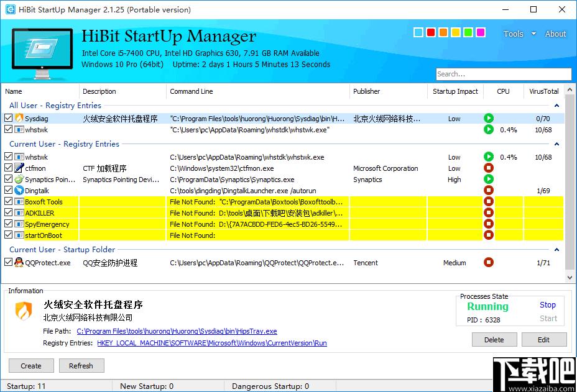
Task: Open the HKEY_LOCAL_MACHINE registry entry link
Action: (212, 343)
